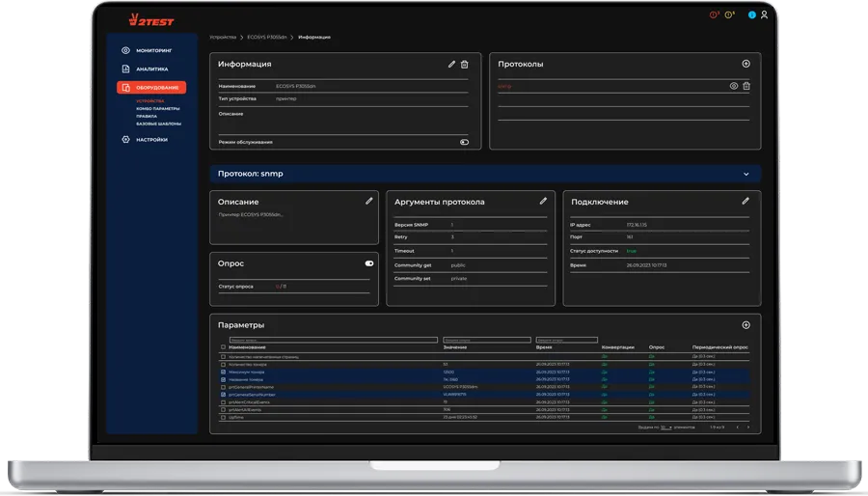The image size is (868, 496).
Task: Show snmp protocol with eye icon
Action: (x=733, y=86)
